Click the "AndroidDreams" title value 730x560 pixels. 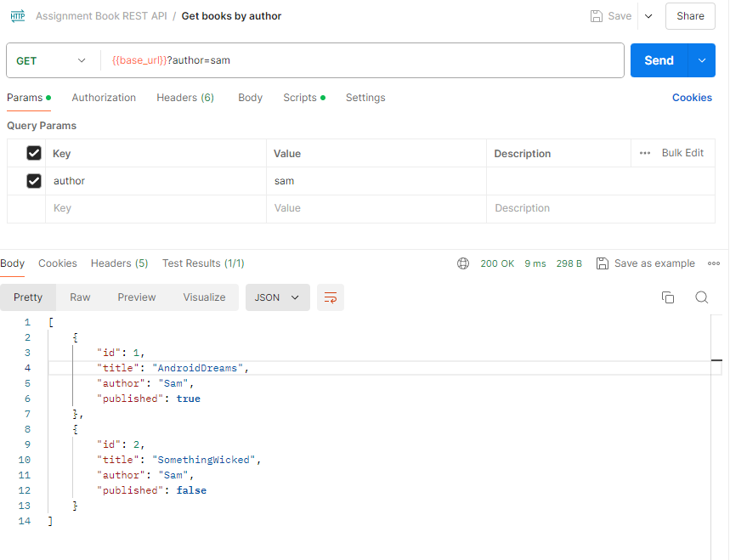click(197, 368)
